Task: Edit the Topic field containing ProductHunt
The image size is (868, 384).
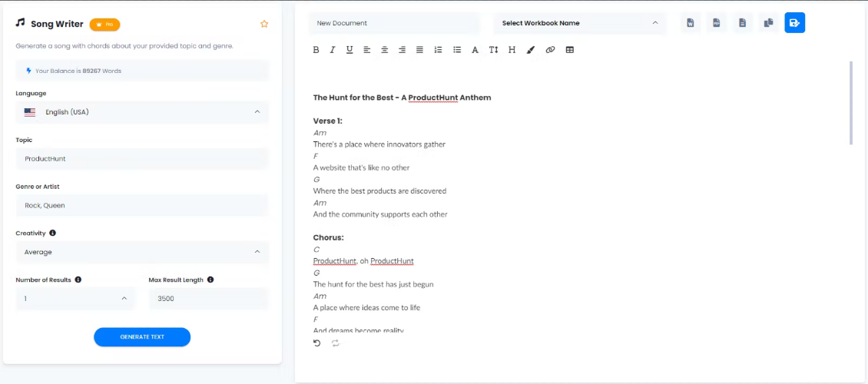Action: click(142, 159)
